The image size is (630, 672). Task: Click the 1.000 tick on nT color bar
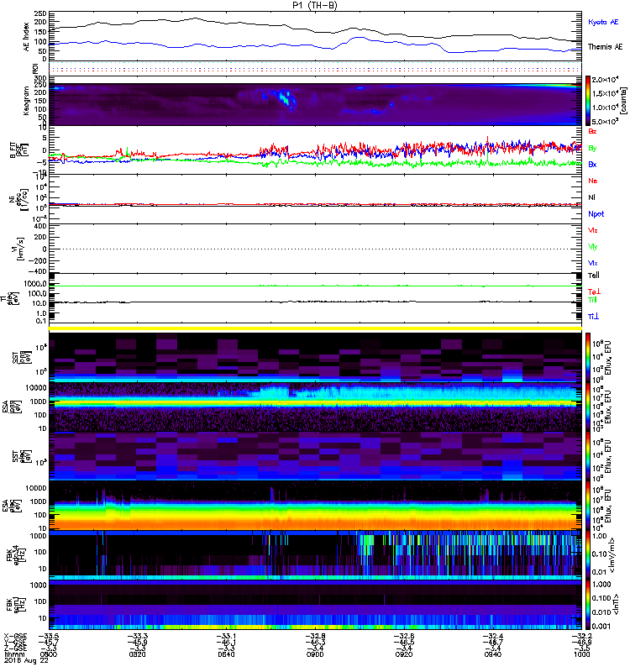(x=600, y=584)
